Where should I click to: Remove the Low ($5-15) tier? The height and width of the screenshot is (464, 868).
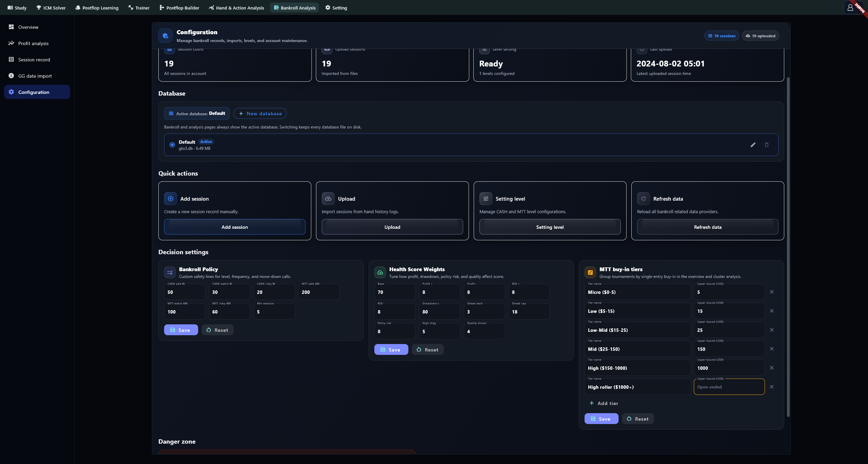pos(772,311)
